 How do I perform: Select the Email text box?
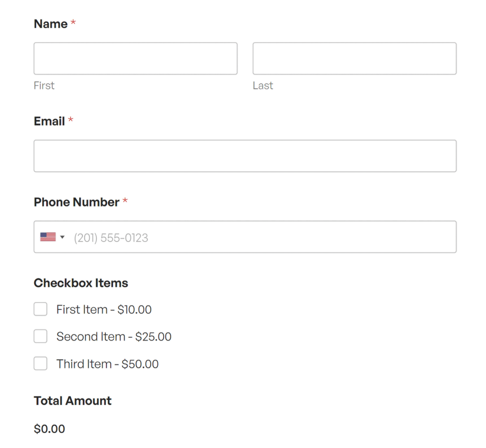(245, 156)
